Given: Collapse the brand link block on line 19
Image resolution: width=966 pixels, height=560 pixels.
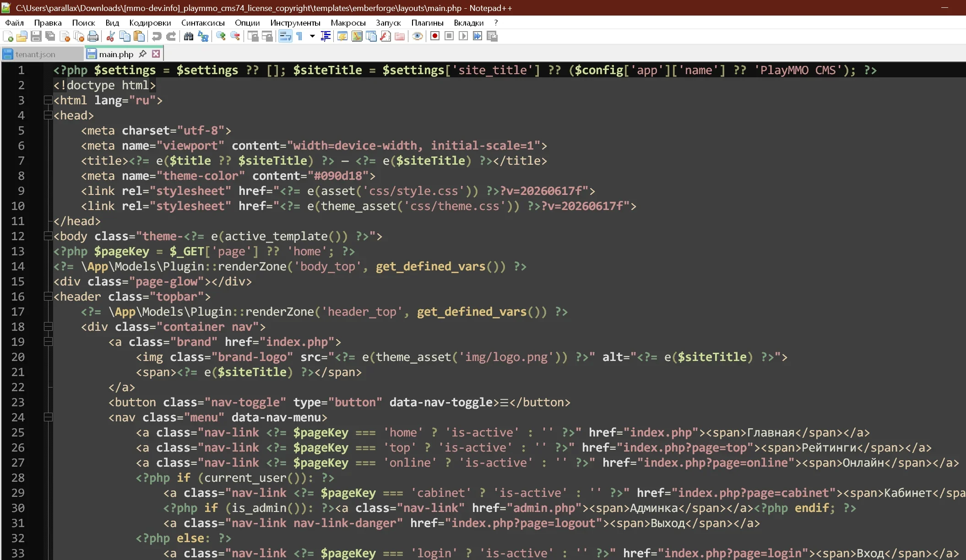Looking at the screenshot, I should (x=48, y=341).
